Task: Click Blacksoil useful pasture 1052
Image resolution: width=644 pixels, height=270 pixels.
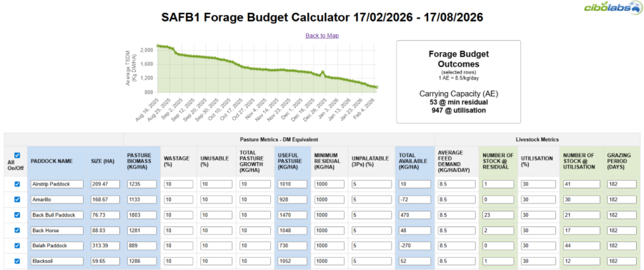Action: 293,261
